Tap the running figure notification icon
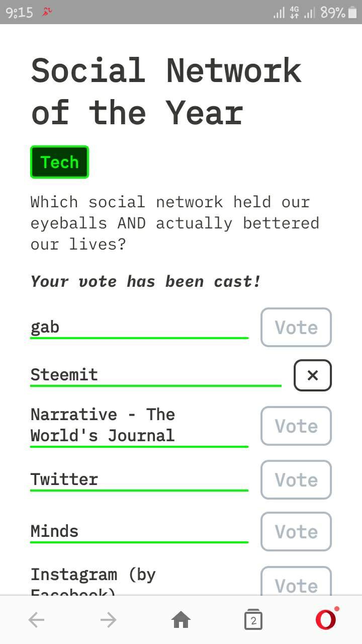The height and width of the screenshot is (644, 362). pos(47,12)
